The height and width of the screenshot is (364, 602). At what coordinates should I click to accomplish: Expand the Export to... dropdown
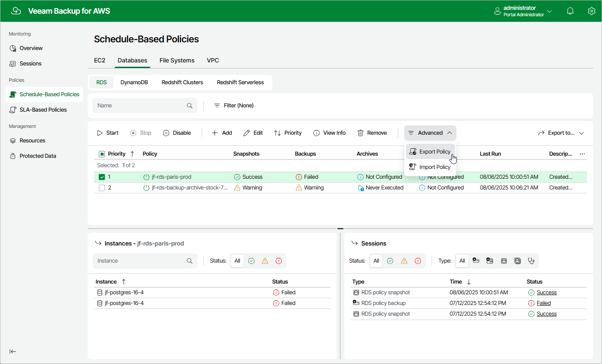pos(561,133)
